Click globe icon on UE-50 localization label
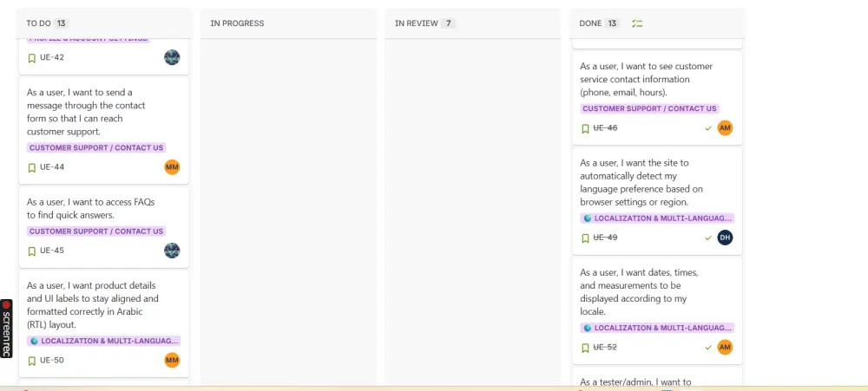This screenshot has height=391, width=868. click(x=35, y=342)
